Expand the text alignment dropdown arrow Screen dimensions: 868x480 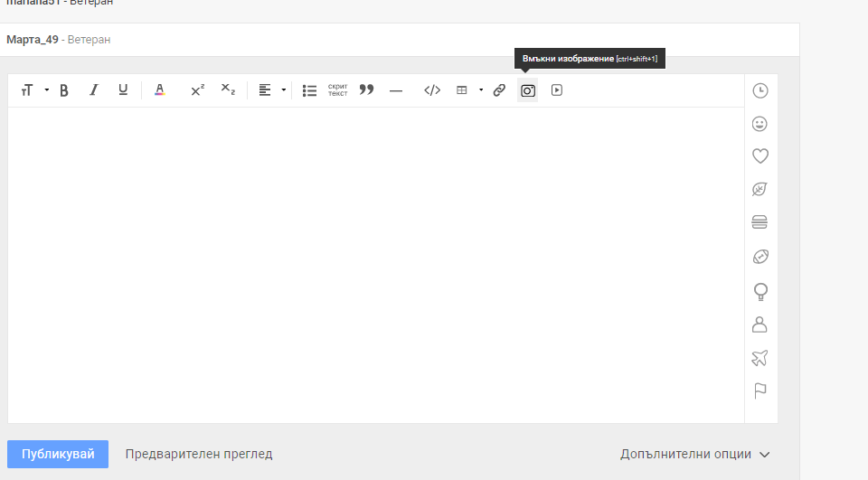point(284,90)
